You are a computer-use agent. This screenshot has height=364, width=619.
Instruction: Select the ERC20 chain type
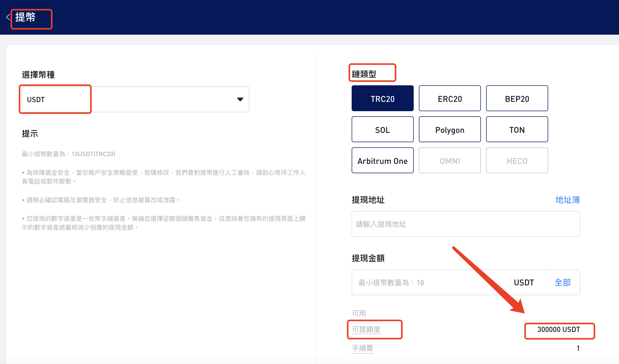pos(450,98)
